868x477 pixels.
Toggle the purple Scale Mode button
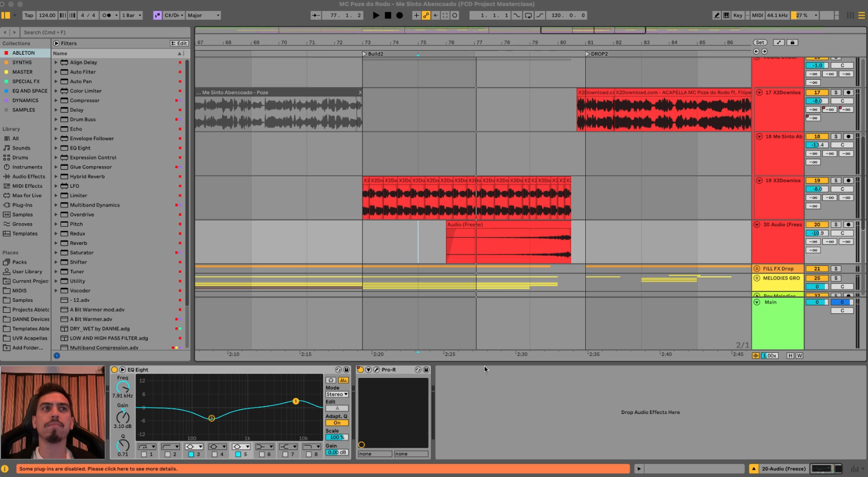click(157, 15)
